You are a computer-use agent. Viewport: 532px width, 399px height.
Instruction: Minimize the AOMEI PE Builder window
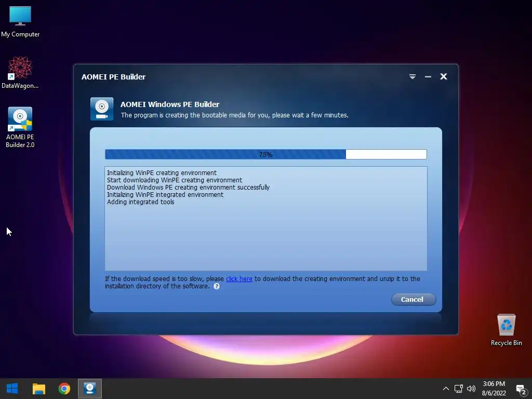[428, 77]
